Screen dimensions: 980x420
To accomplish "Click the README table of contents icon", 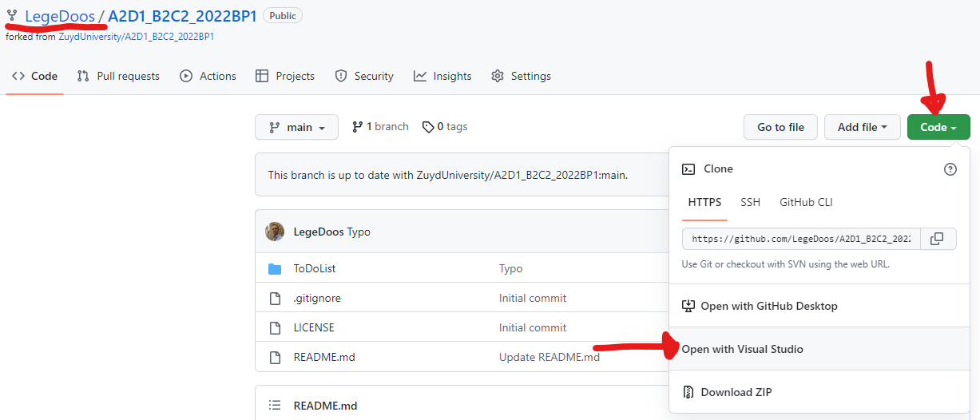I will pos(275,406).
